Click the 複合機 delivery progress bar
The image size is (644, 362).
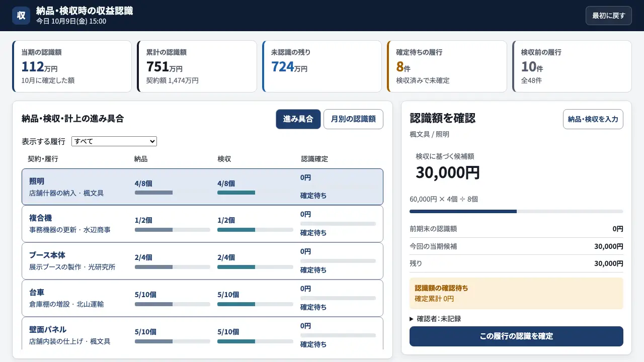(x=173, y=230)
